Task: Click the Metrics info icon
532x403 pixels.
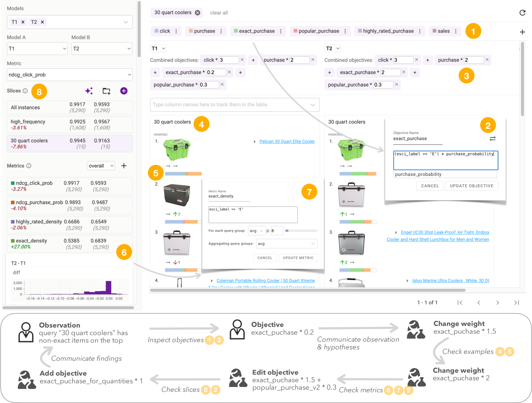Action: [x=29, y=166]
